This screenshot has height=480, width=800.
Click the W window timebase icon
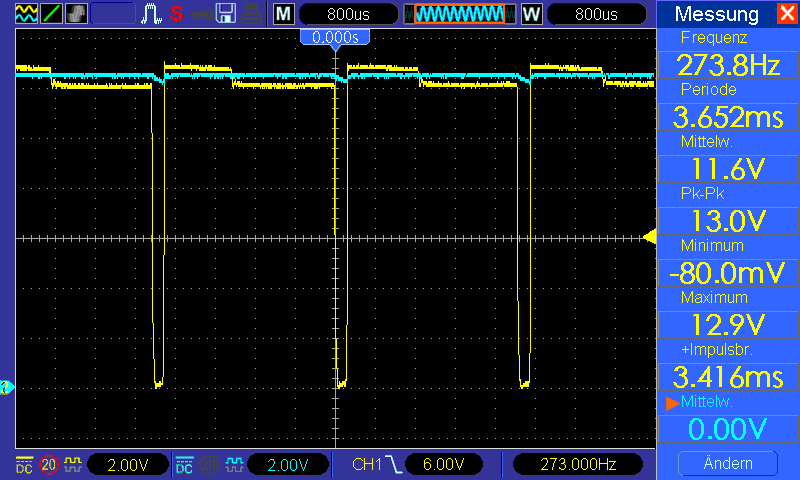[531, 14]
